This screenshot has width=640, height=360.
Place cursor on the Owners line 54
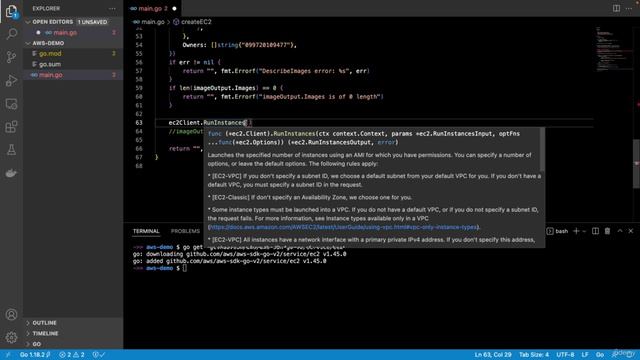[240, 45]
